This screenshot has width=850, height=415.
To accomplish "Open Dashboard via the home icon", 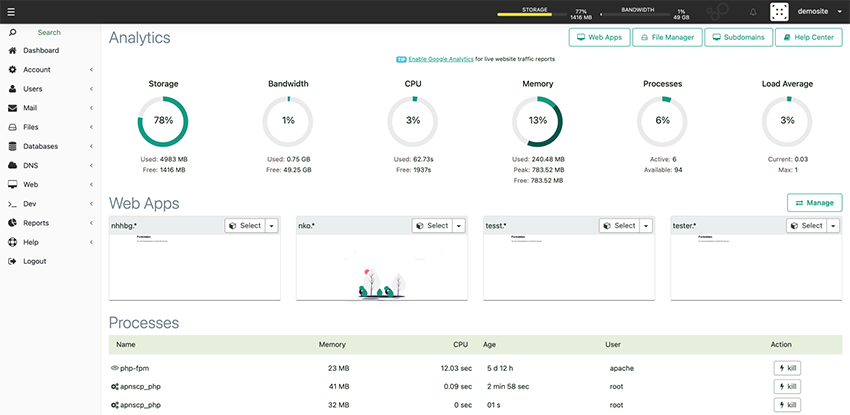I will click(x=12, y=50).
